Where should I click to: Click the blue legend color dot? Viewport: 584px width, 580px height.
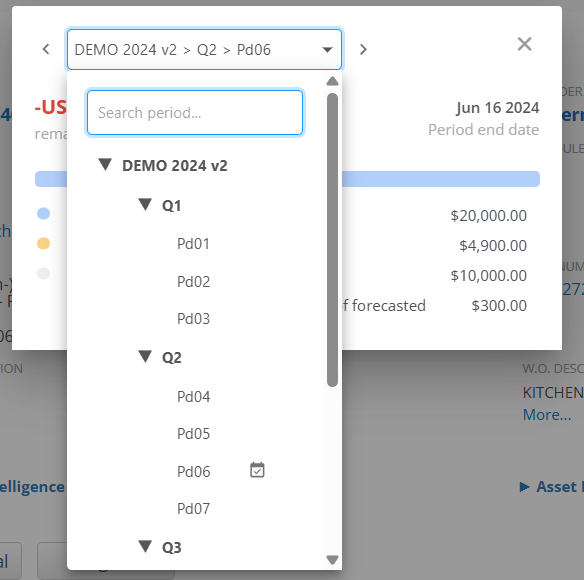click(x=44, y=213)
